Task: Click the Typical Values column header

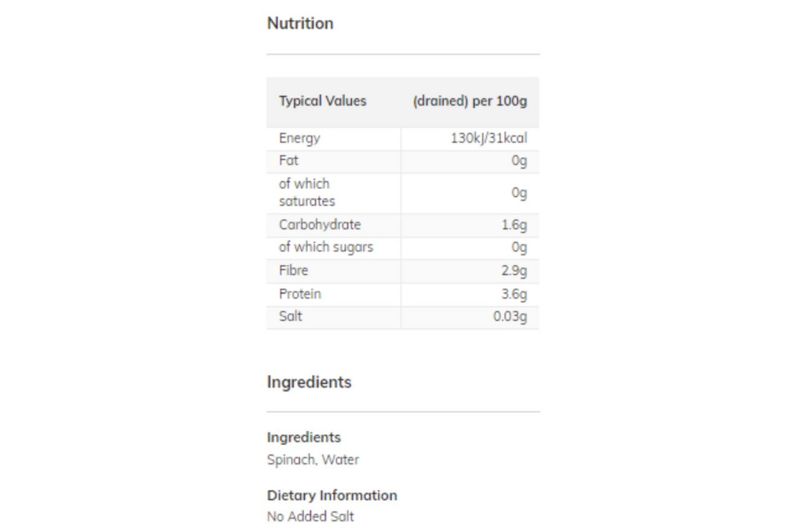Action: (x=323, y=101)
